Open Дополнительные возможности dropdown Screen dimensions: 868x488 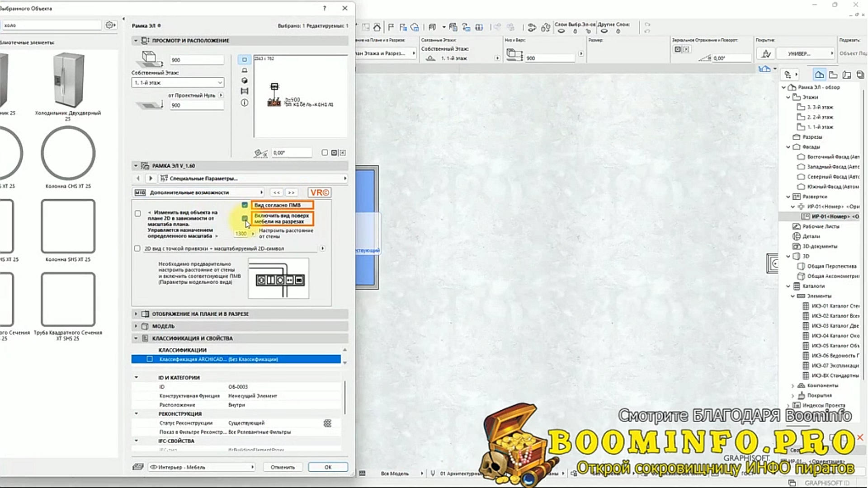[198, 192]
